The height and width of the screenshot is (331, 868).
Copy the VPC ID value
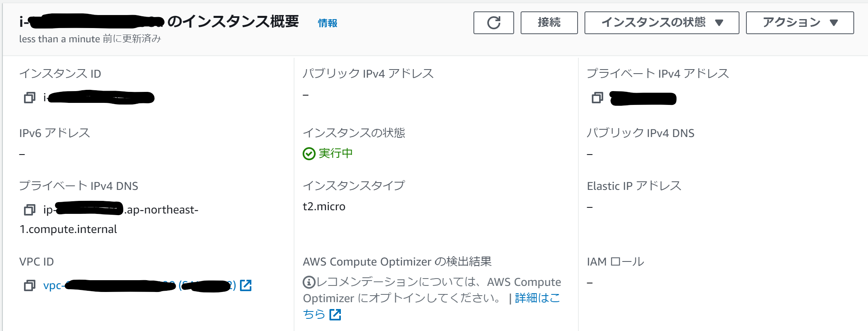(x=30, y=285)
